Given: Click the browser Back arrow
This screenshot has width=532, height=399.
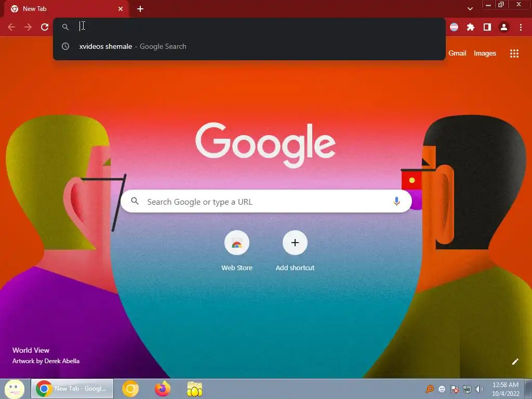Looking at the screenshot, I should [11, 27].
